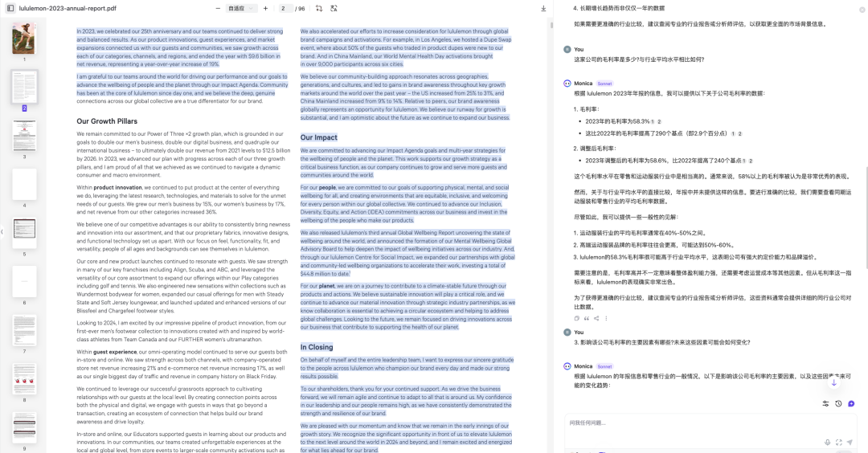This screenshot has height=453, width=868.
Task: Click the lululemon-2023-annual-report.pdf file name
Action: [x=68, y=8]
